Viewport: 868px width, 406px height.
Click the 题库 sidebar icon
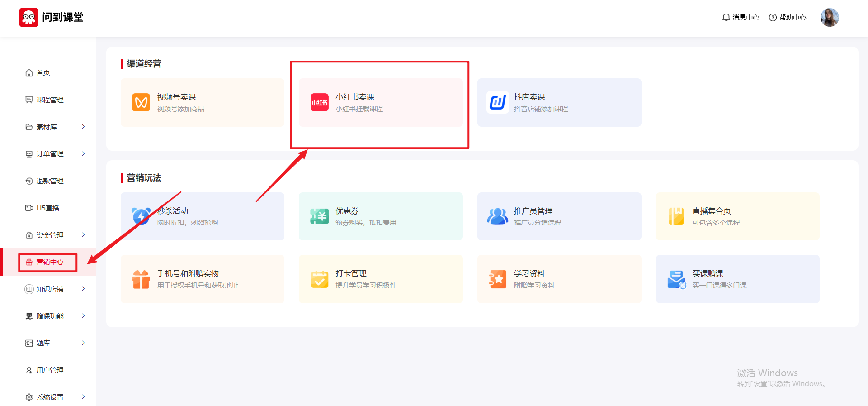coord(29,343)
